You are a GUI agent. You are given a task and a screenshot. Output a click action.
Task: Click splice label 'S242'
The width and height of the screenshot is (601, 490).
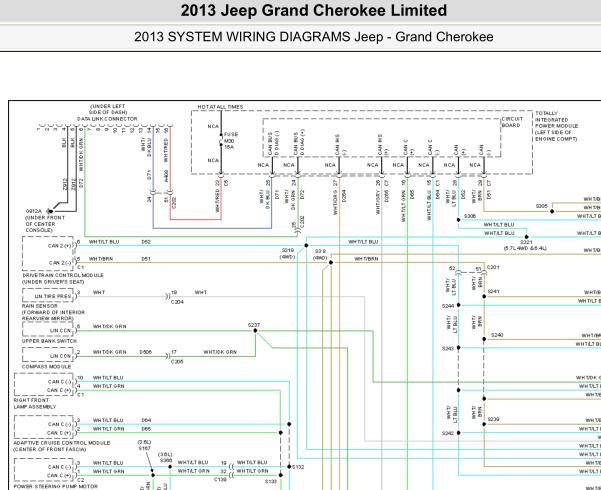pyautogui.click(x=448, y=433)
